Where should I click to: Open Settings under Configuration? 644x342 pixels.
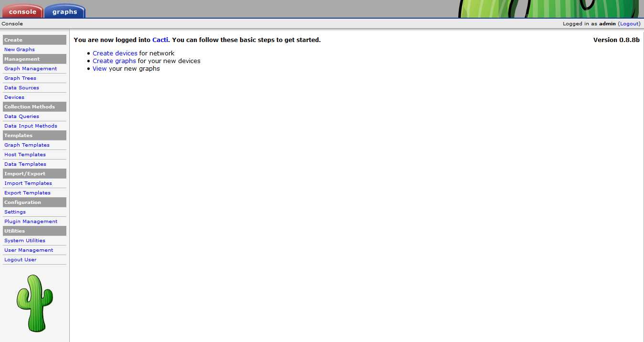(15, 212)
